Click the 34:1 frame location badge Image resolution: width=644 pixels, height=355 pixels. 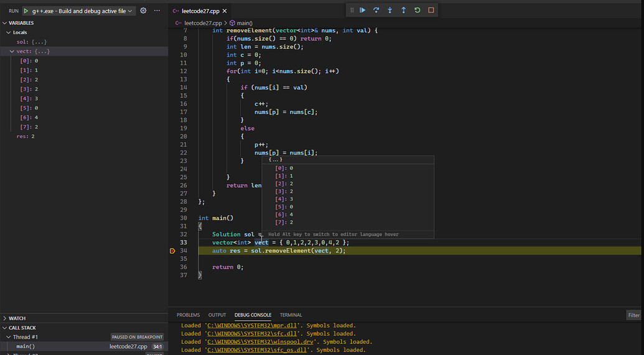click(x=157, y=346)
